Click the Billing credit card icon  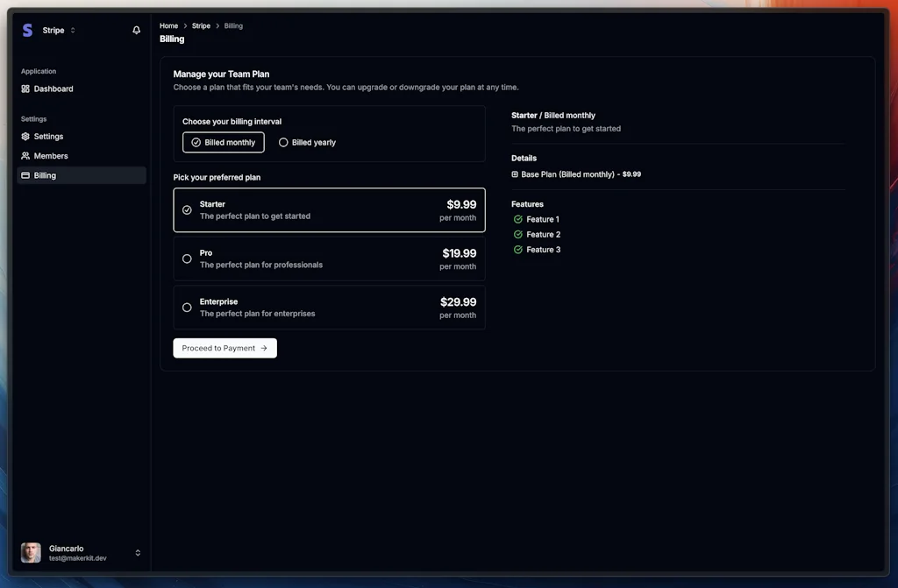coord(25,175)
